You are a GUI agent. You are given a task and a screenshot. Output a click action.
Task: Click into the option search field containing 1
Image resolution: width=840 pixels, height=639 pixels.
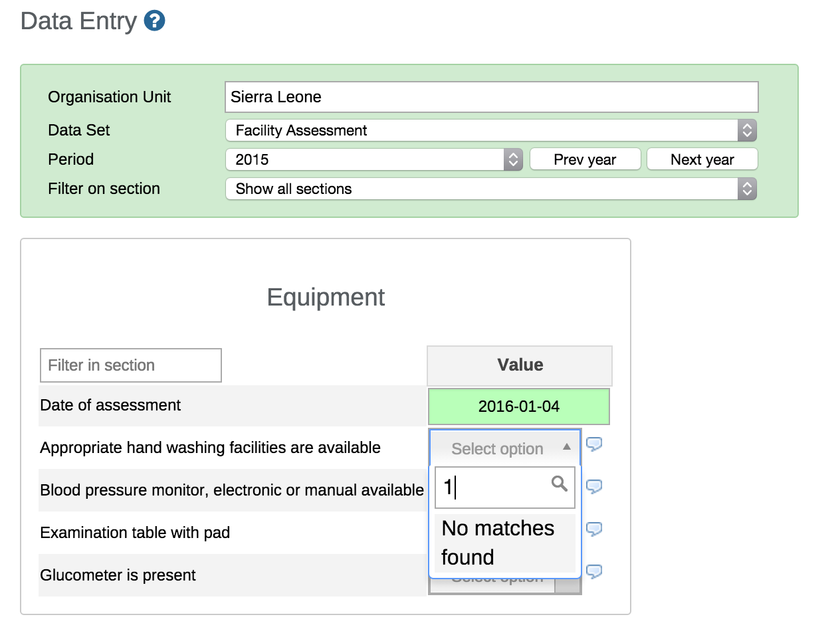pos(495,488)
